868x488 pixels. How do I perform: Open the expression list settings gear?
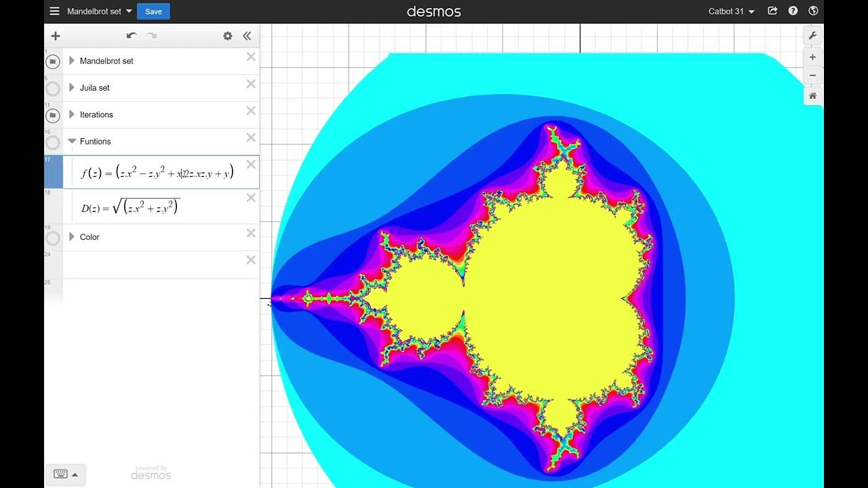[x=228, y=36]
